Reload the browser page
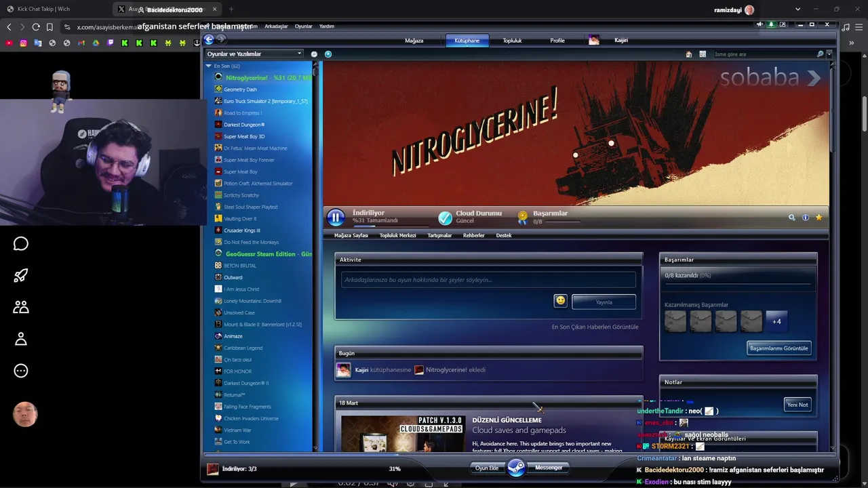Screen dimensions: 868x488 click(x=36, y=27)
